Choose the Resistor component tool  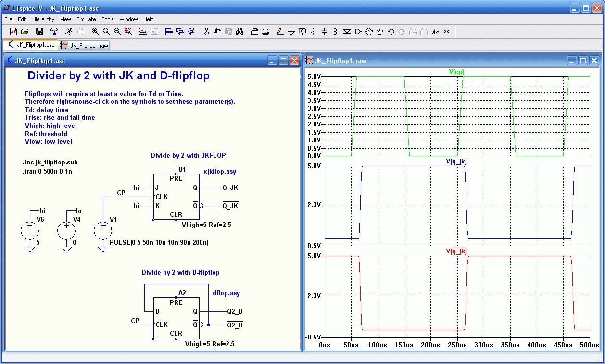tap(314, 32)
